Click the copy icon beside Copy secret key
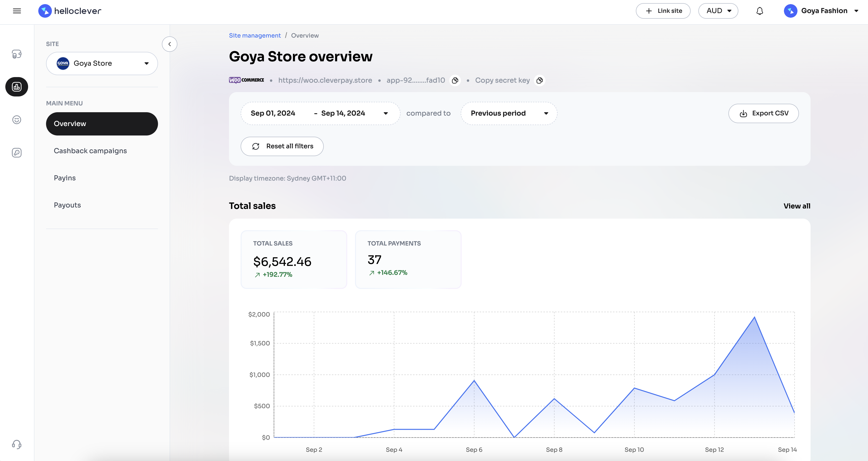 coord(539,80)
